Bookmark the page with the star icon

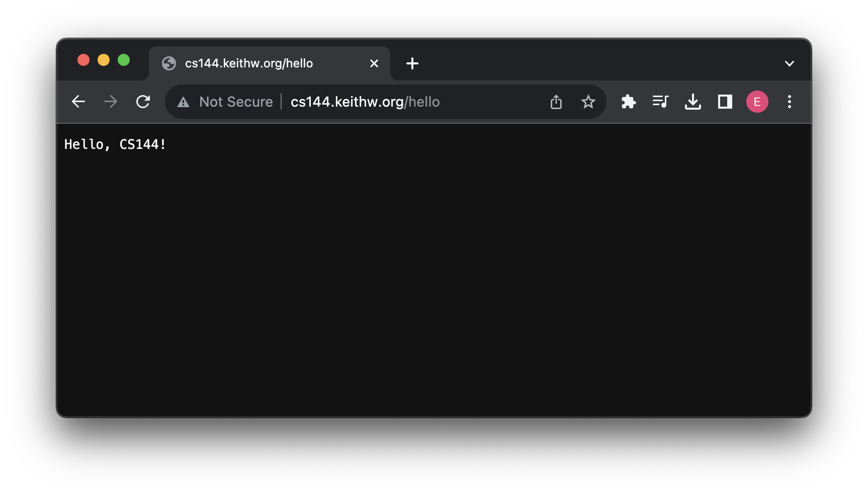tap(588, 102)
